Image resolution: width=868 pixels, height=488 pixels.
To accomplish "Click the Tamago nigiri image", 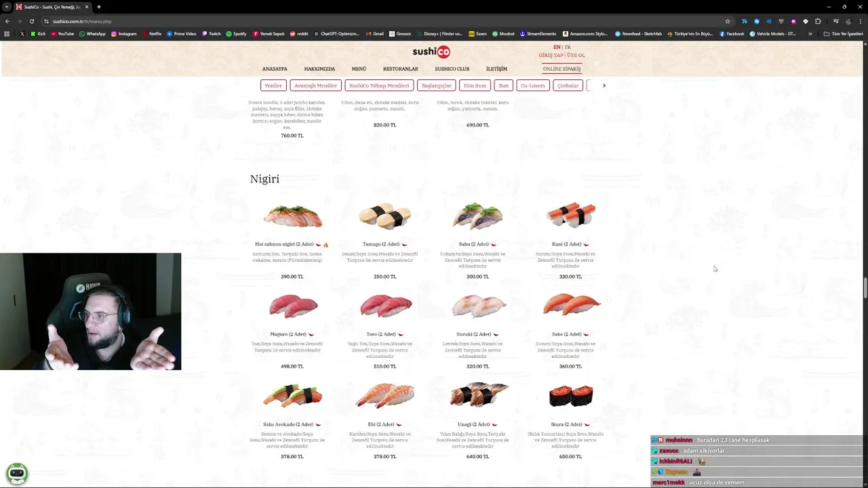I will pos(384,216).
